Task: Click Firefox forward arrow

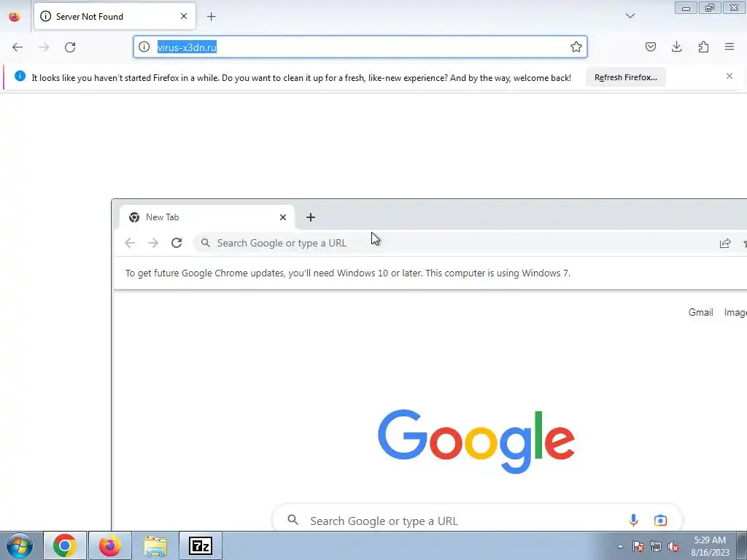Action: coord(44,47)
